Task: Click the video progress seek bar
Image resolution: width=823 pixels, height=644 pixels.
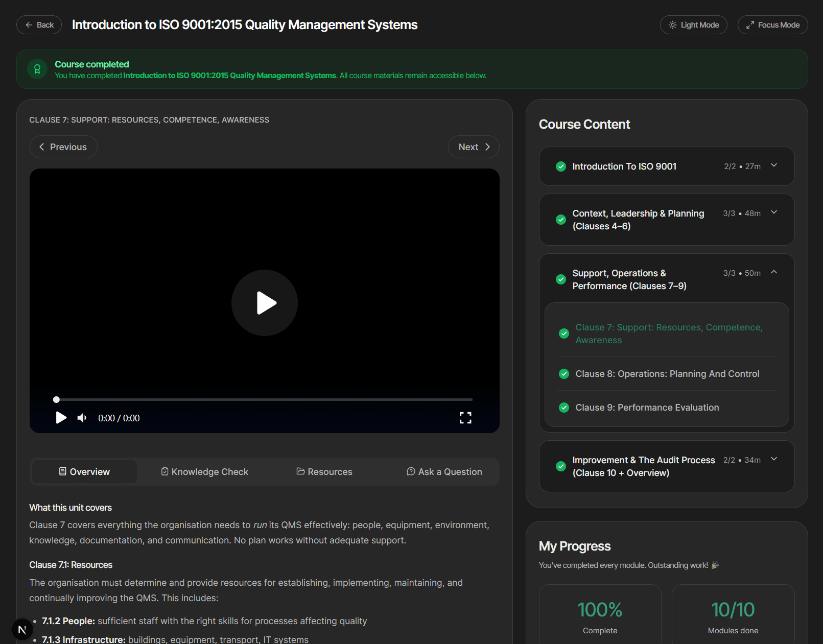Action: [x=264, y=399]
